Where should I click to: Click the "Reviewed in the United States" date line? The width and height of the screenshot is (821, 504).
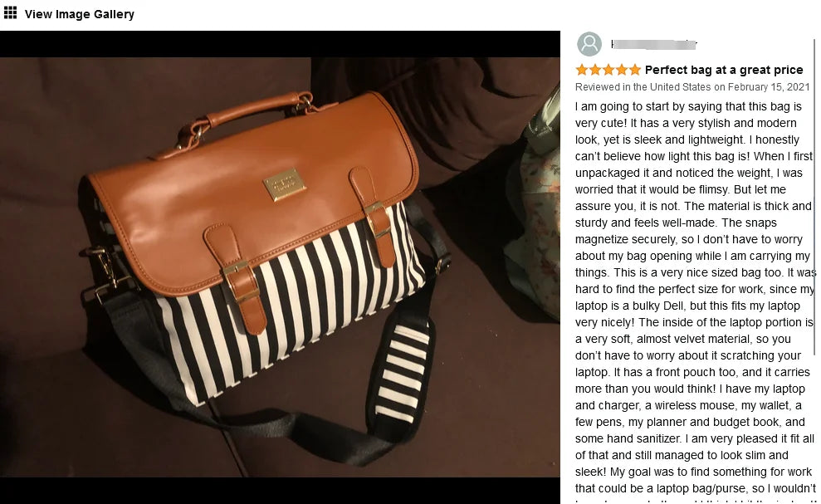click(x=692, y=87)
